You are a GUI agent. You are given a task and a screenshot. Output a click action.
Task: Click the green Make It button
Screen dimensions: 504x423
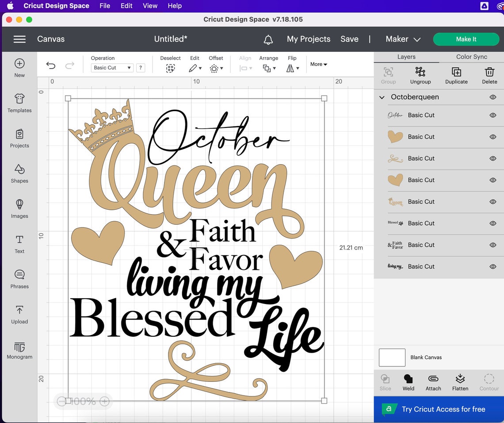pyautogui.click(x=466, y=39)
